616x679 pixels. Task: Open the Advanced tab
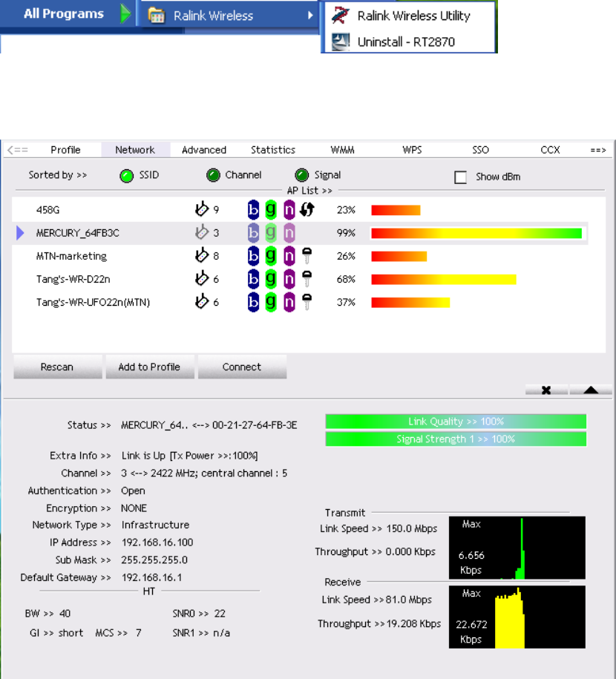(x=204, y=150)
